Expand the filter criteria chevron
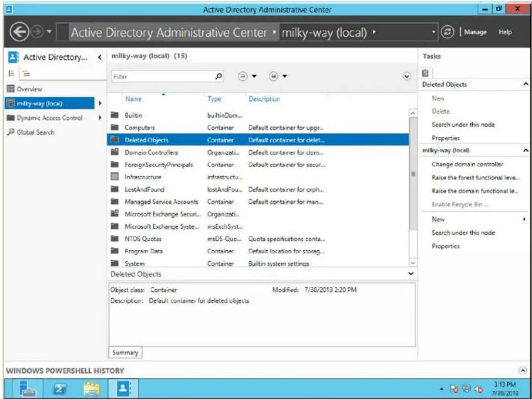 (407, 76)
